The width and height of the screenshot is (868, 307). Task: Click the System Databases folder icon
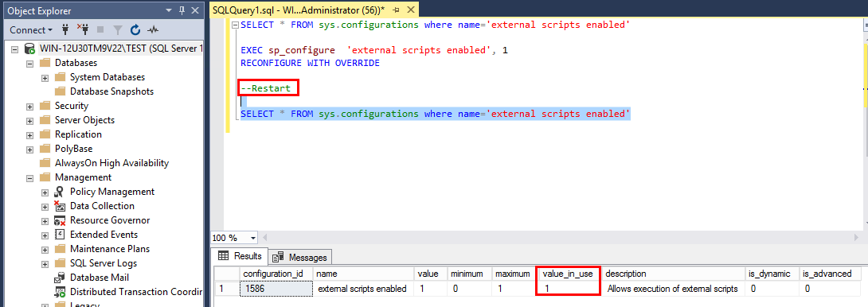pyautogui.click(x=60, y=77)
